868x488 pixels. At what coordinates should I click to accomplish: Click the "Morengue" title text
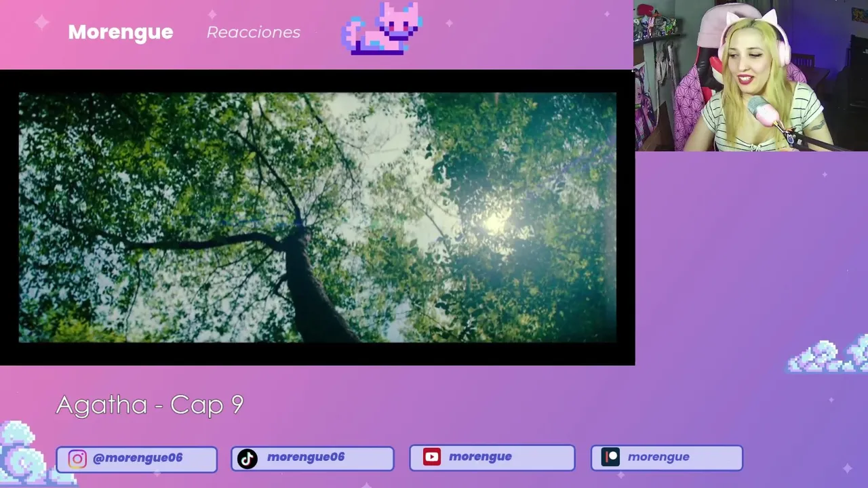121,32
